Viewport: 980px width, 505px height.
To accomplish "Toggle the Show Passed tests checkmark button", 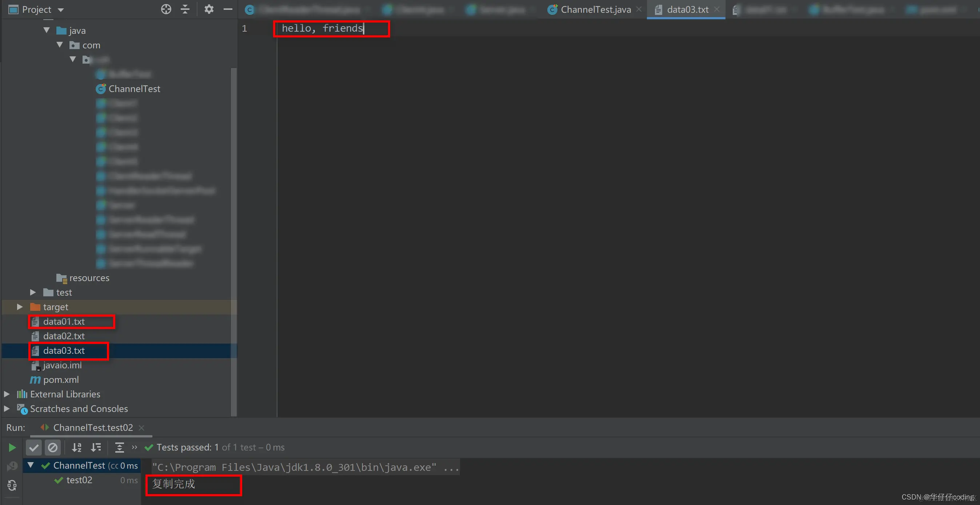I will (x=33, y=448).
